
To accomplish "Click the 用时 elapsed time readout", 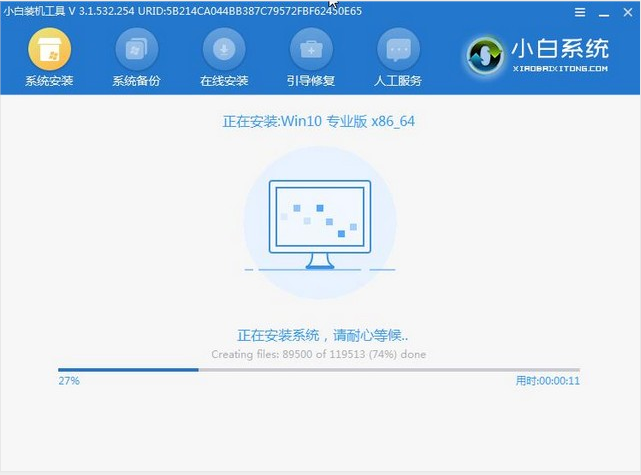I will [548, 381].
